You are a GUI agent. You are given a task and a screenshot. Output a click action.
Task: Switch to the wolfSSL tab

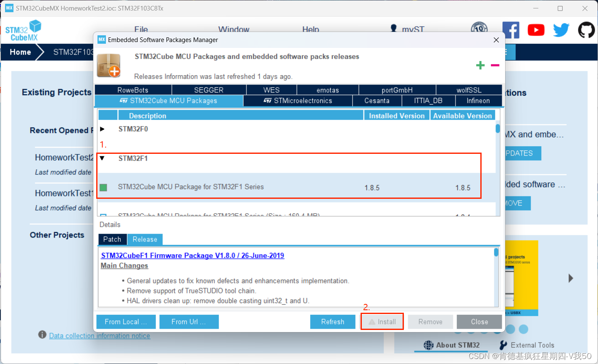click(469, 90)
